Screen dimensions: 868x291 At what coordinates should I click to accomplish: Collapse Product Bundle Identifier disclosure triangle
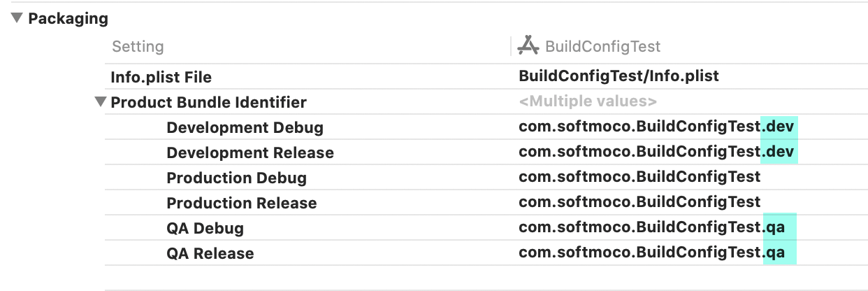(x=101, y=102)
